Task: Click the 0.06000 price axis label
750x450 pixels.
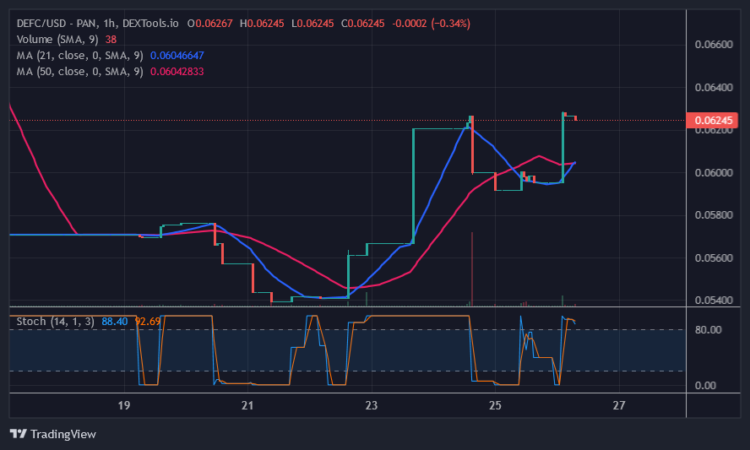Action: tap(714, 173)
